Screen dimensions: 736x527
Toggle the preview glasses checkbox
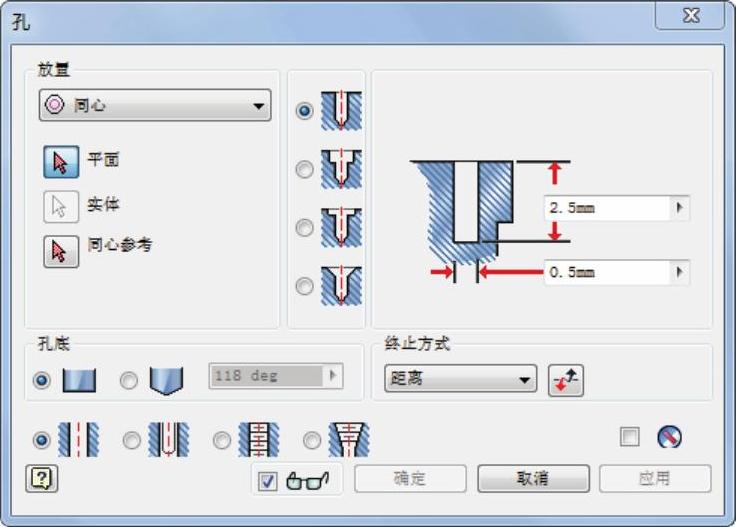(268, 481)
